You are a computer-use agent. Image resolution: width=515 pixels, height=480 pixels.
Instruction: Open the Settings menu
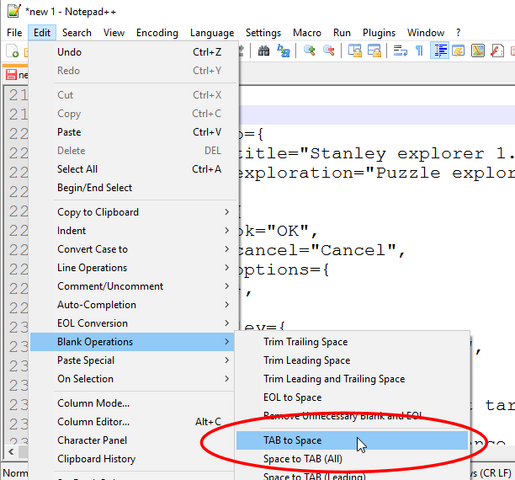tap(263, 33)
